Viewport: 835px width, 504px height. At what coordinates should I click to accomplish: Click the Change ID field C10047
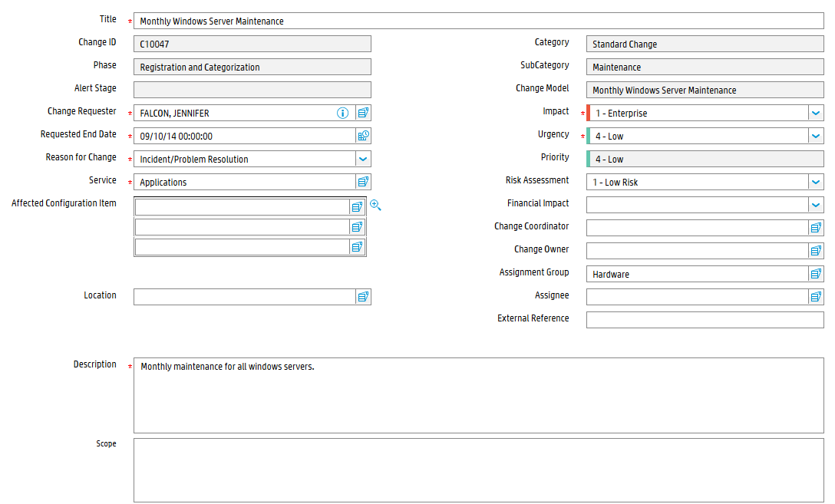[x=252, y=44]
